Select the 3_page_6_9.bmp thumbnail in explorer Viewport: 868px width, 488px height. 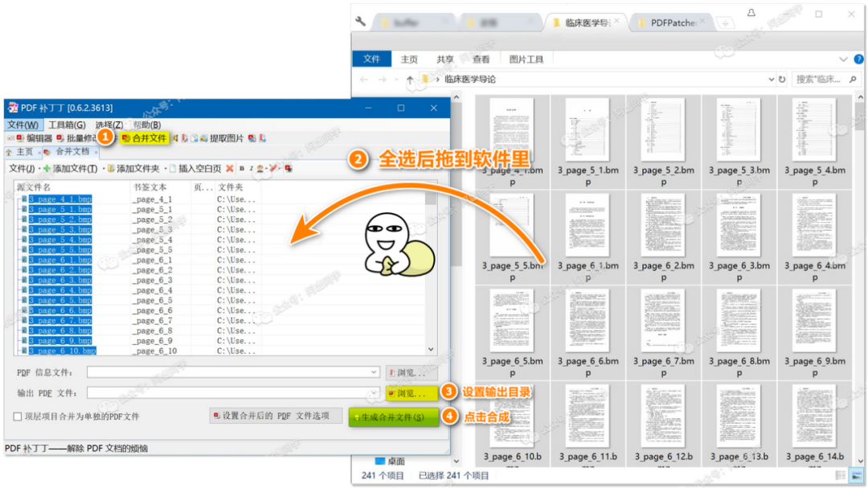coord(814,334)
